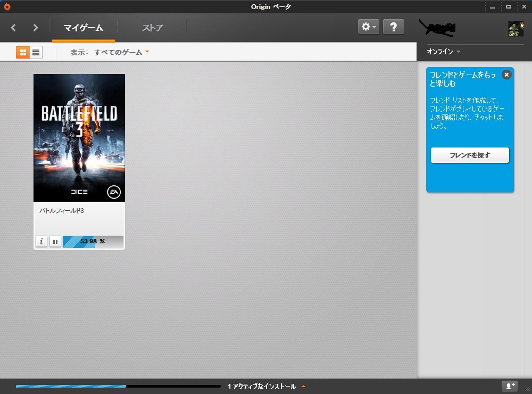Image resolution: width=532 pixels, height=394 pixels.
Task: Go back with the left arrow
Action: click(13, 28)
